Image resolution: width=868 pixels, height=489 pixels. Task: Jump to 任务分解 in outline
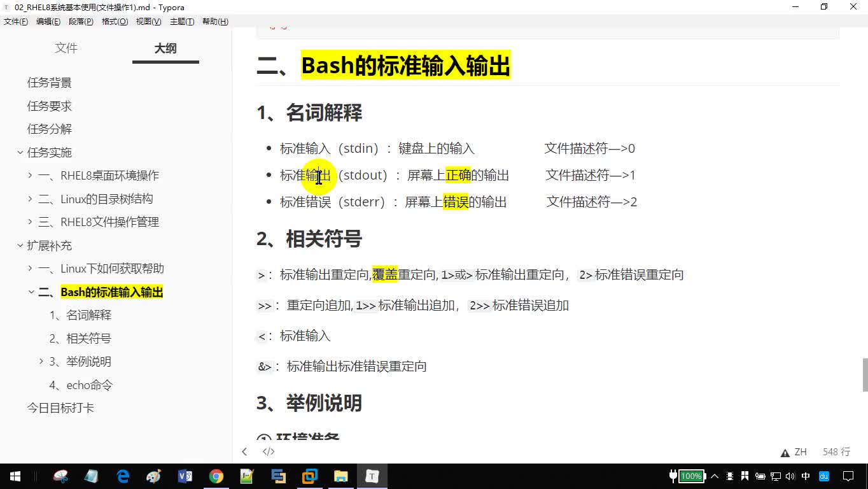49,129
